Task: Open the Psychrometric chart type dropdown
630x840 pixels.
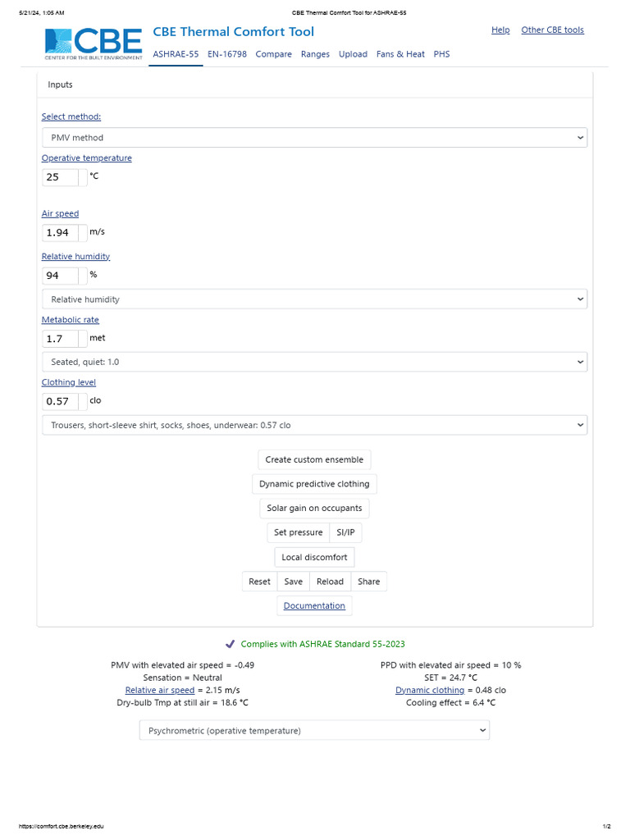Action: point(314,731)
